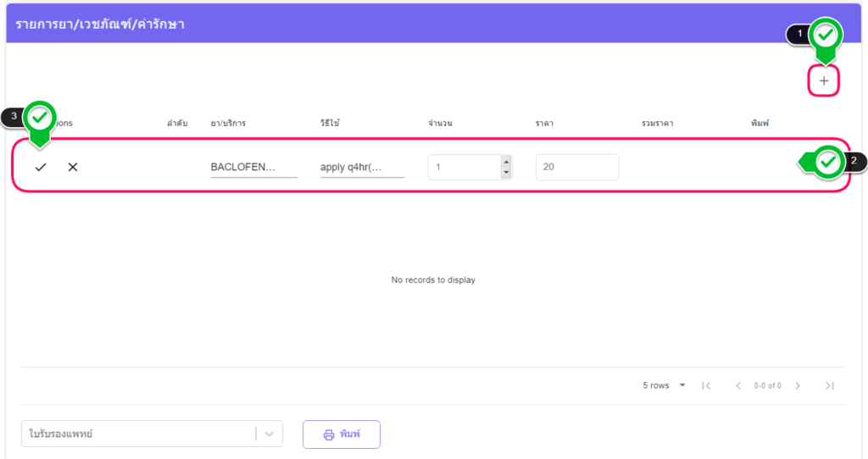Screen dimensions: 868x459
Task: Click the apply q4hr usage field
Action: [x=362, y=168]
